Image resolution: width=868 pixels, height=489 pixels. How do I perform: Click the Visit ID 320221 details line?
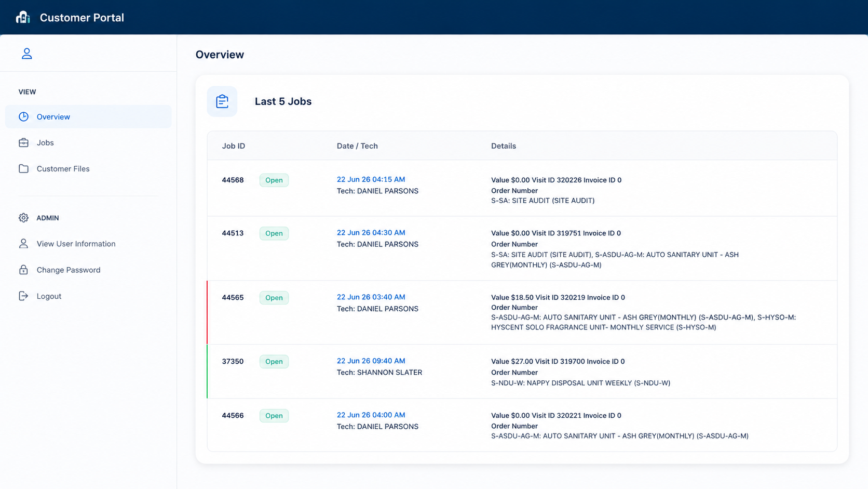coord(557,416)
